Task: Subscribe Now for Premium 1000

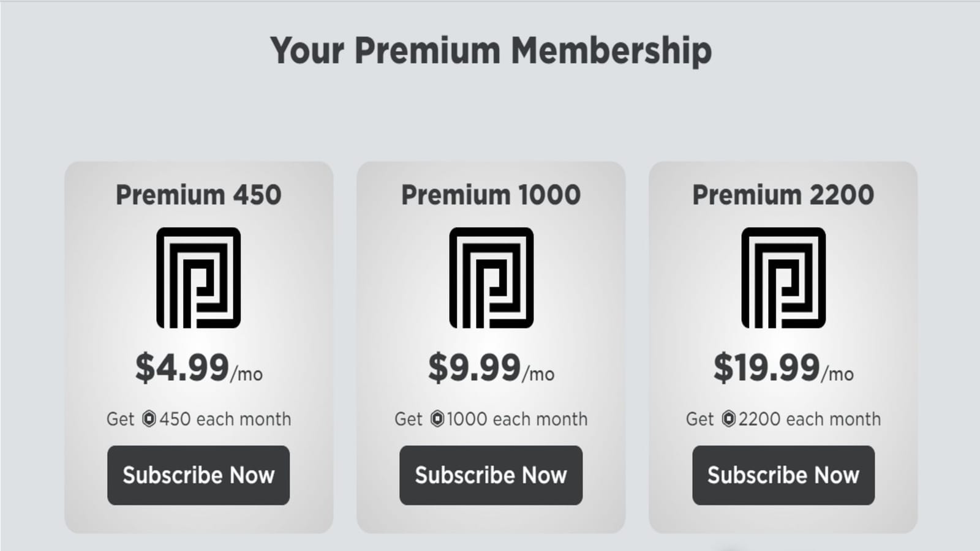Action: 490,475
